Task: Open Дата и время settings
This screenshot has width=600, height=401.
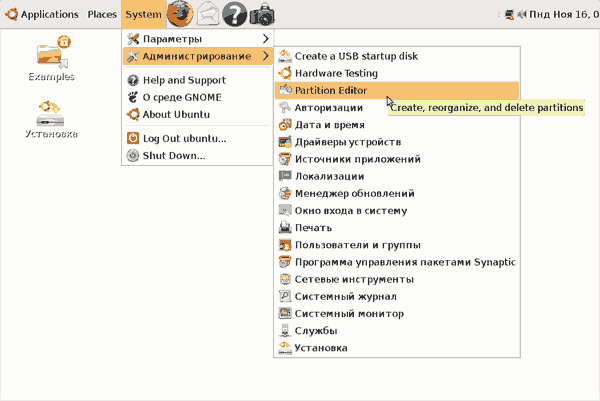Action: pos(397,125)
